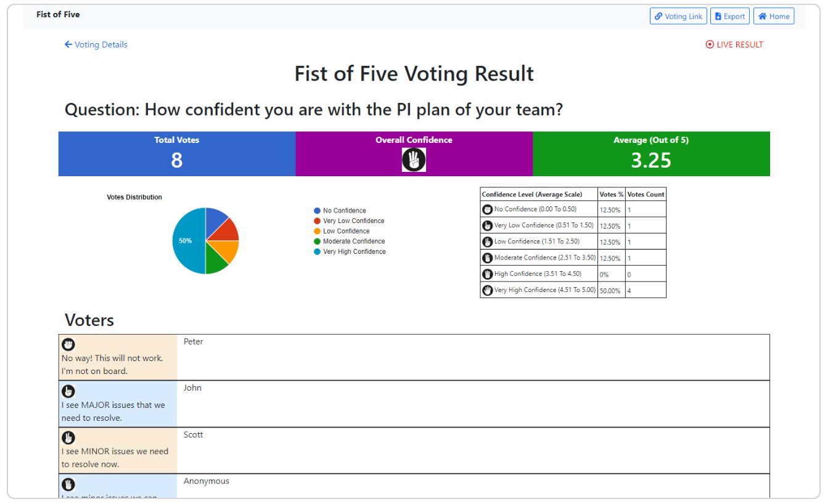
Task: Click the Very High Confidence hand icon in table
Action: [487, 290]
